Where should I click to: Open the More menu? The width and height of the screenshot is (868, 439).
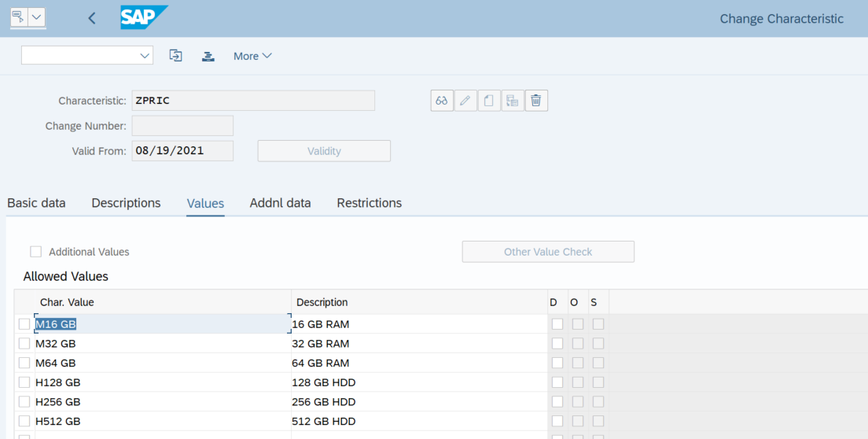[x=252, y=56]
